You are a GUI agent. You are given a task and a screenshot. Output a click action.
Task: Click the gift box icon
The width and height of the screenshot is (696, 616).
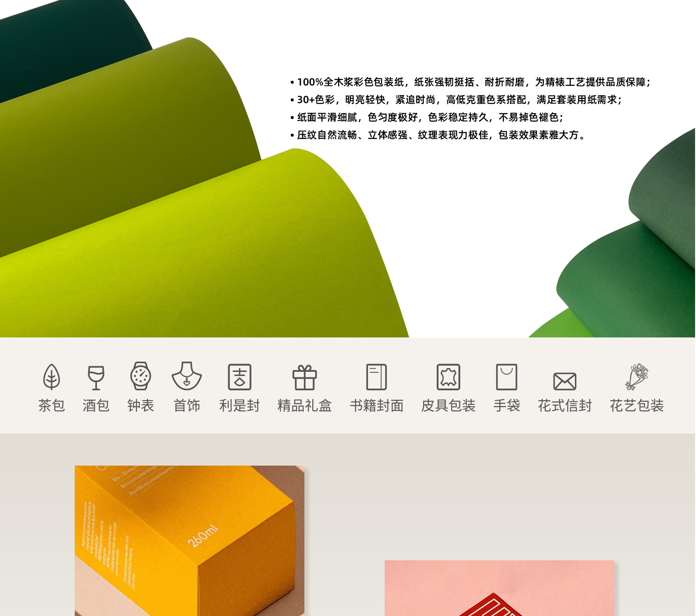pos(304,377)
